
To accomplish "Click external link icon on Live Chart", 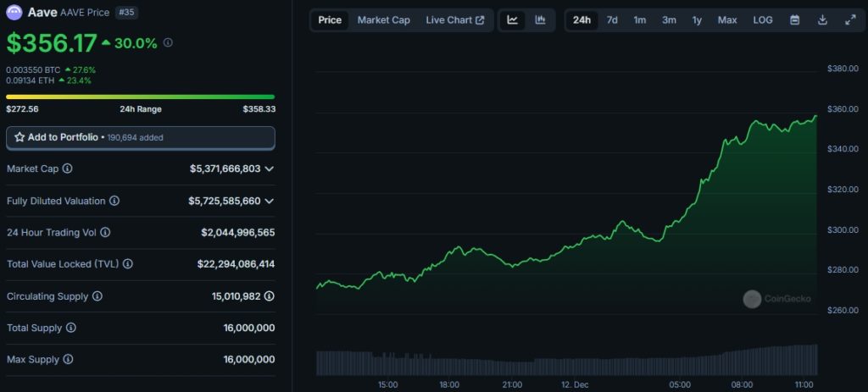I will pyautogui.click(x=480, y=20).
